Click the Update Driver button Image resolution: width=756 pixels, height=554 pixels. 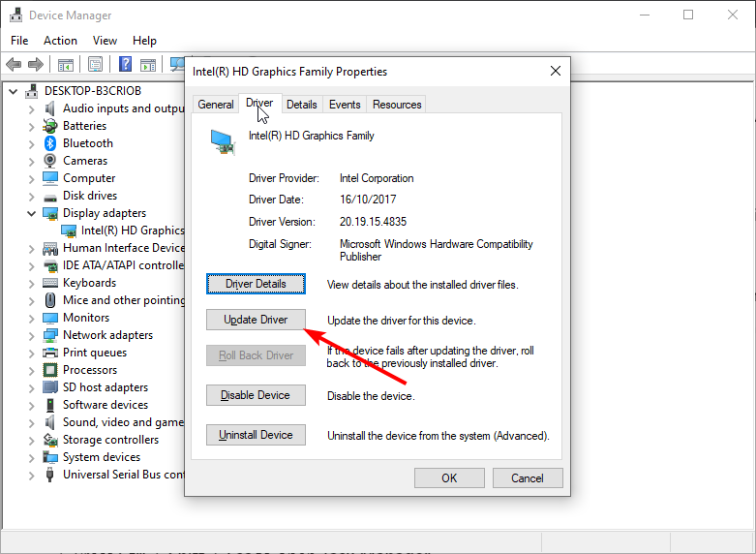point(256,320)
